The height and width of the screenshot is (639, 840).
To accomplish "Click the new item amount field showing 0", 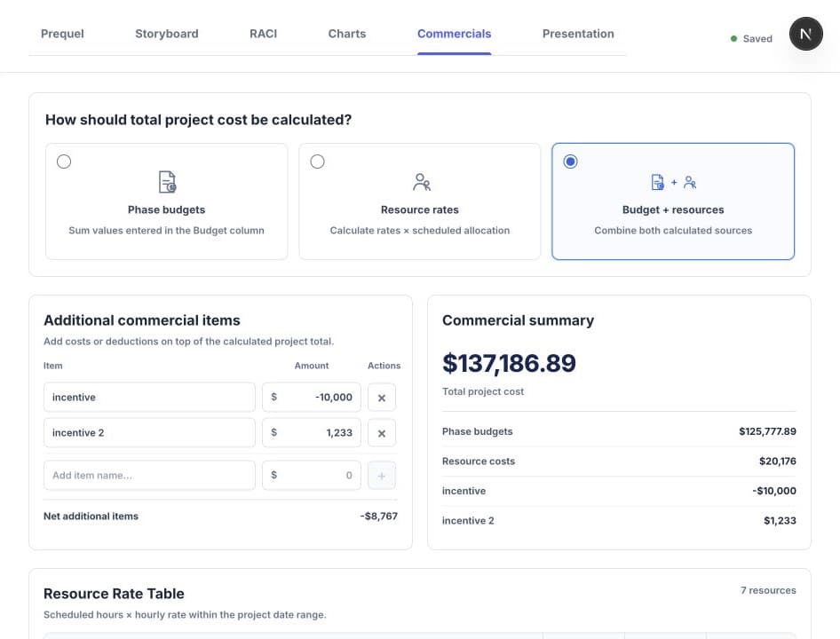I will coord(312,475).
